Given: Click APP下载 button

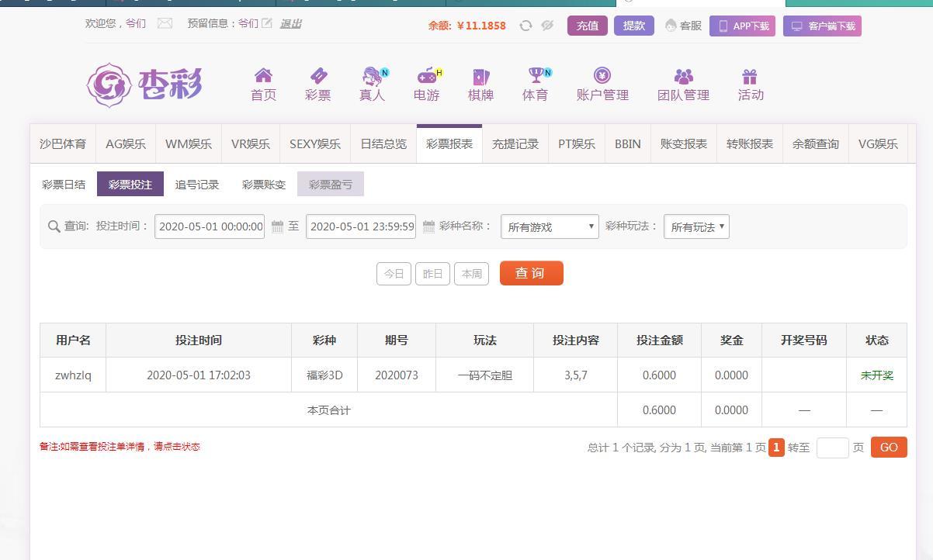Looking at the screenshot, I should pyautogui.click(x=742, y=26).
